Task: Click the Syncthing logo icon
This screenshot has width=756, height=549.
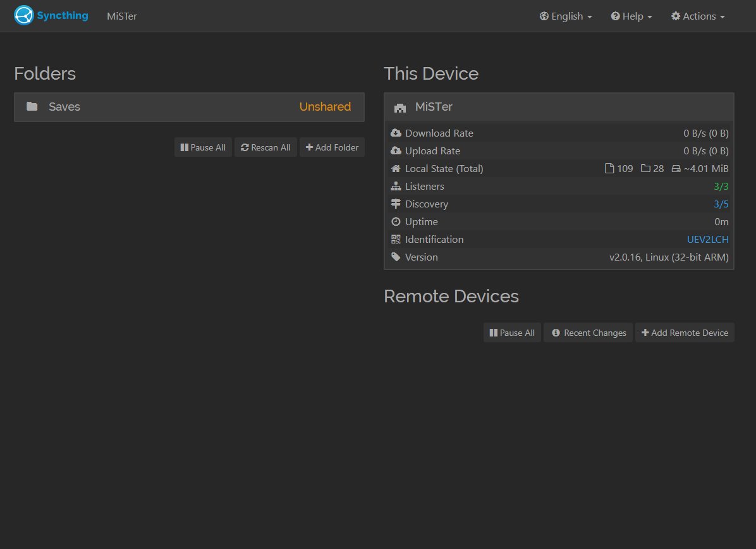Action: coord(23,15)
